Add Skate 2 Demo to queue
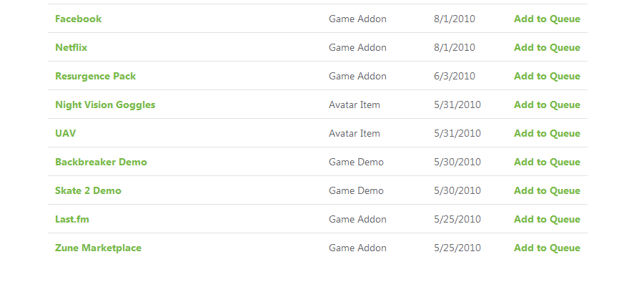644x287 pixels. pos(547,191)
